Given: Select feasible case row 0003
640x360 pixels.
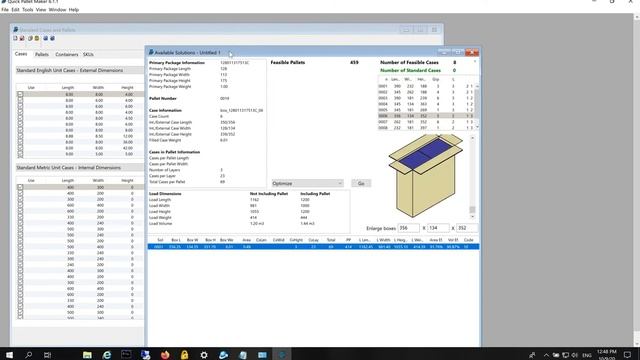Looking at the screenshot, I should [x=425, y=98].
